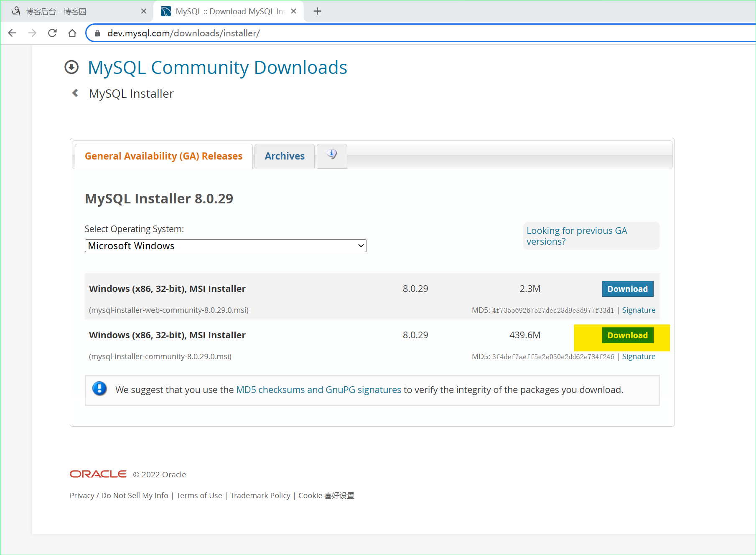Click the Oracle logo in footer

[98, 474]
